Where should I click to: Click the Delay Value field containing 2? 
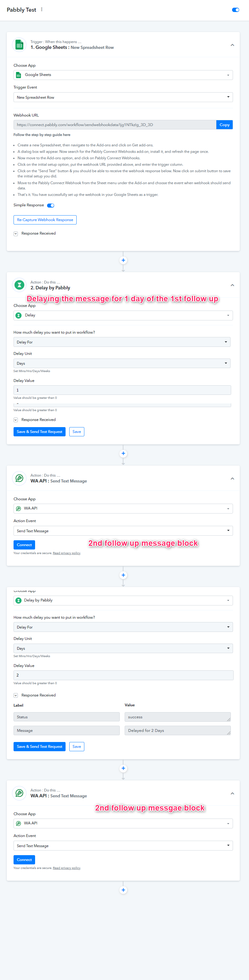pyautogui.click(x=123, y=675)
